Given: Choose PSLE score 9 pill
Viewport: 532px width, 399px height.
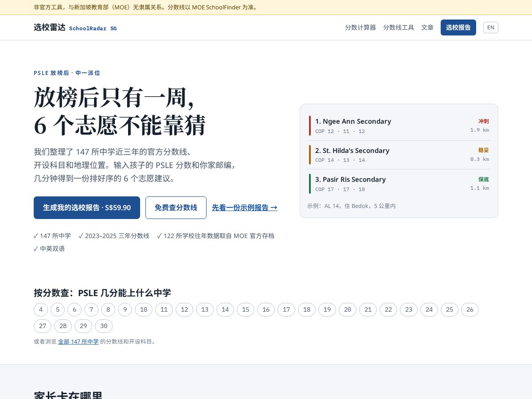Looking at the screenshot, I should [125, 309].
